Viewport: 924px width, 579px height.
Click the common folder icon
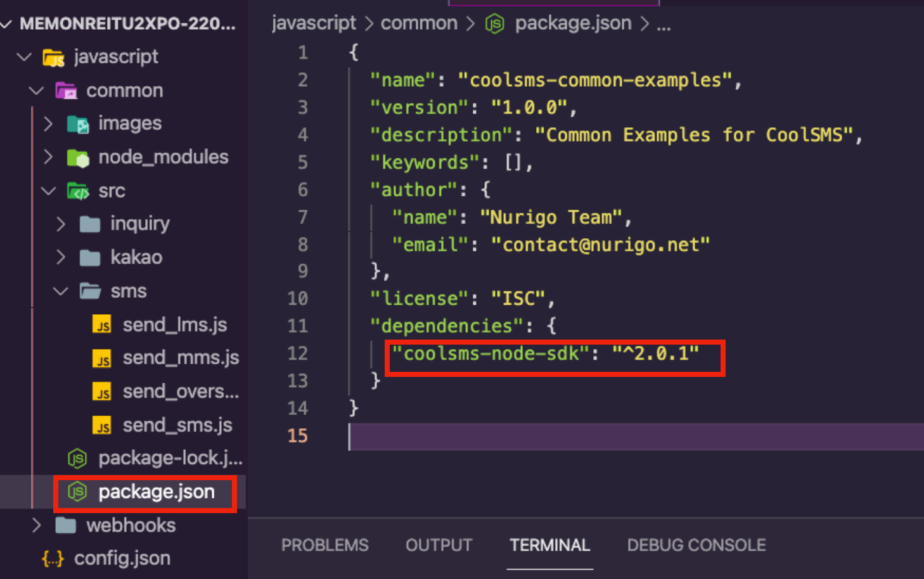[66, 91]
